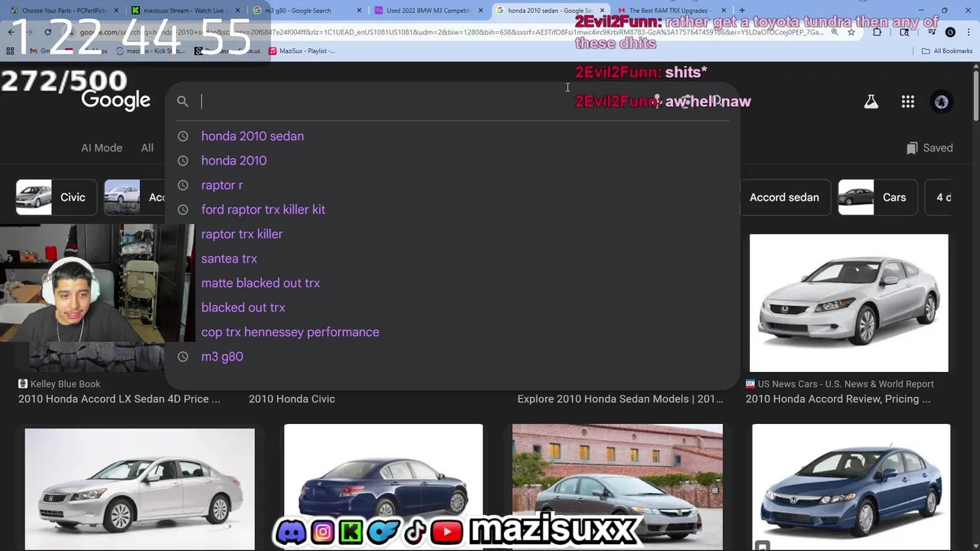
Task: Open the MaziSux Playlist bookmark
Action: pos(302,51)
